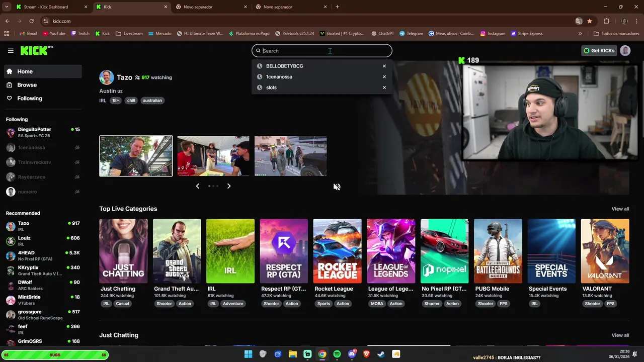644x362 pixels.
Task: Open Chrome tab search dropdown
Action: pyautogui.click(x=7, y=7)
